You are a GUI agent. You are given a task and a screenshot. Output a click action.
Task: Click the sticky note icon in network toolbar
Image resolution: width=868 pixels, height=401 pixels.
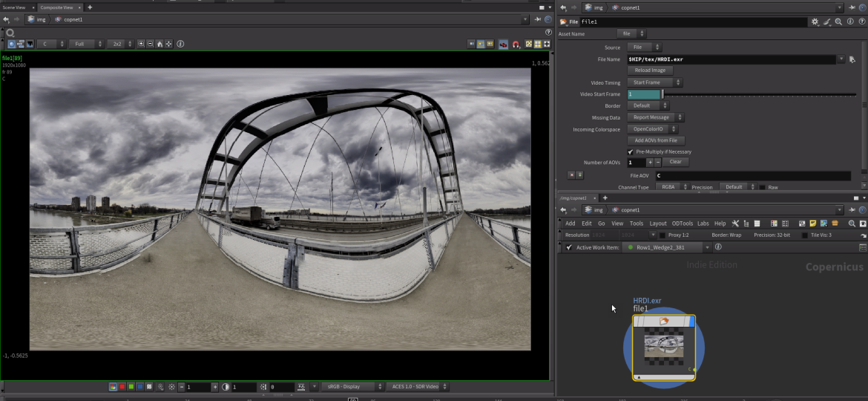coord(812,224)
